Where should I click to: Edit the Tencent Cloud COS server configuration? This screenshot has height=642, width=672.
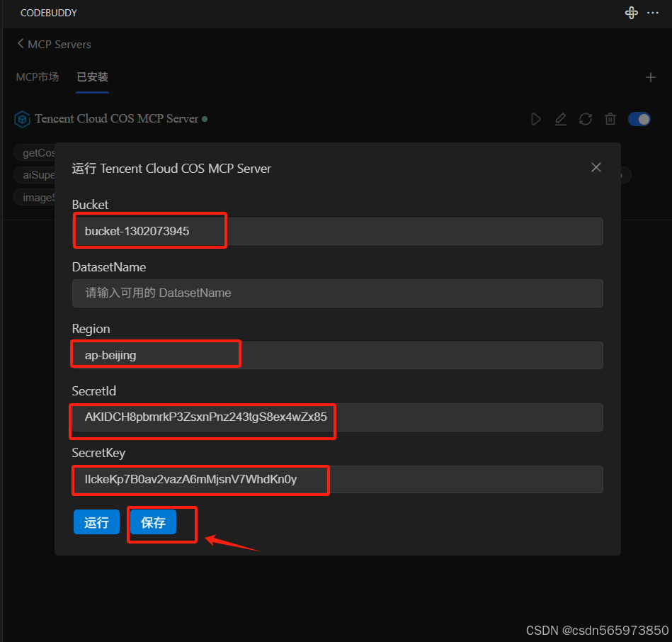pyautogui.click(x=561, y=119)
